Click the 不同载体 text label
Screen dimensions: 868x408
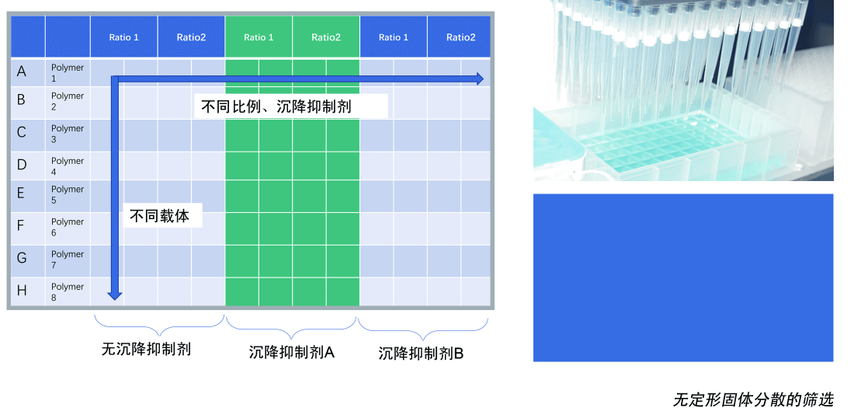click(x=163, y=216)
